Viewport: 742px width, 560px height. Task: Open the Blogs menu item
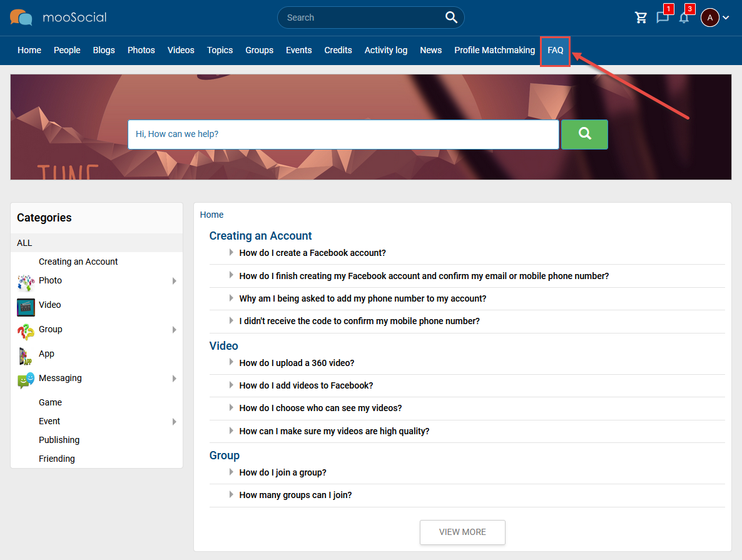coord(104,50)
